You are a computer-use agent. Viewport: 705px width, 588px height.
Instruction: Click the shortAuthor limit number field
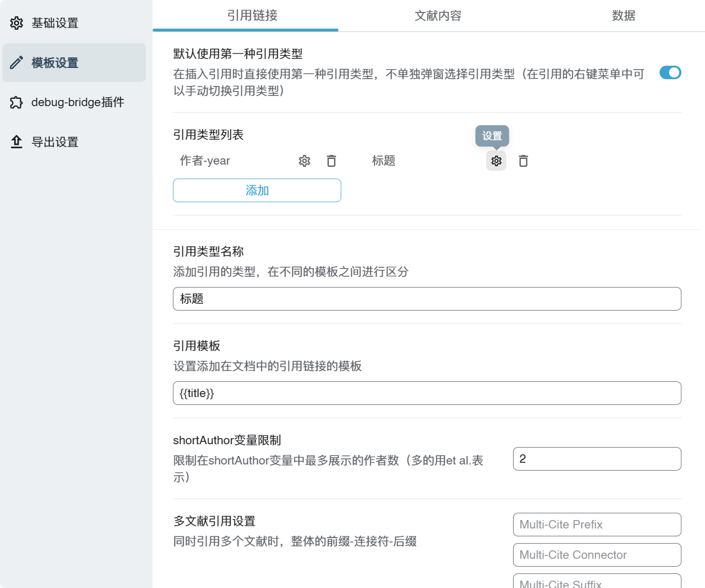coord(597,459)
